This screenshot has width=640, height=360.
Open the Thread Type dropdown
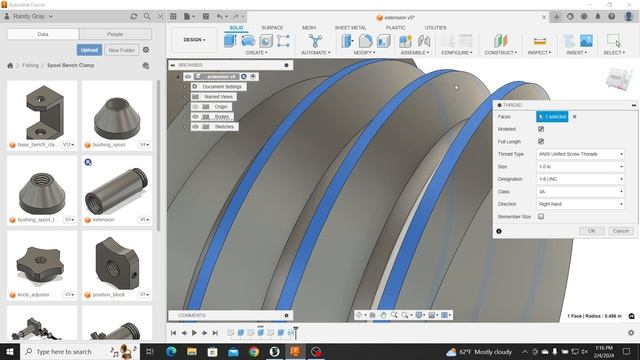pyautogui.click(x=580, y=154)
